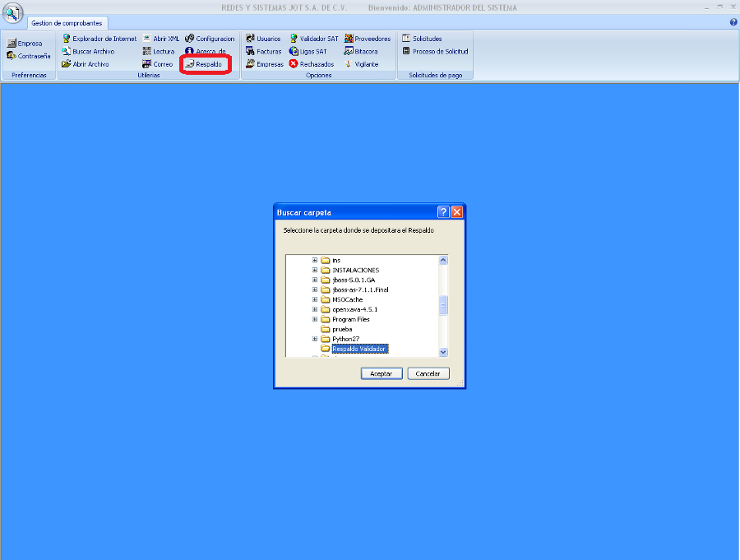Open the Validador SAT tool
The image size is (740, 560).
click(x=313, y=39)
